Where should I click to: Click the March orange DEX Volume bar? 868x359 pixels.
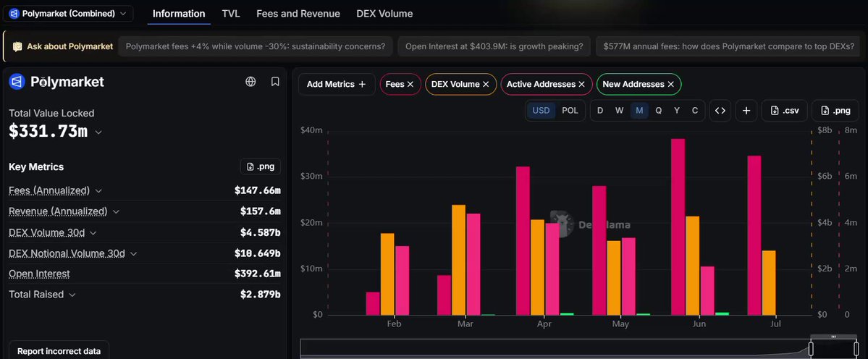click(458, 260)
